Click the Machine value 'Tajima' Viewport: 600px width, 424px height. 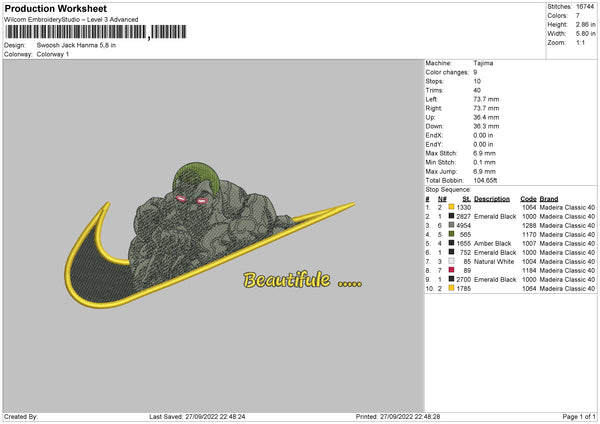(x=483, y=63)
